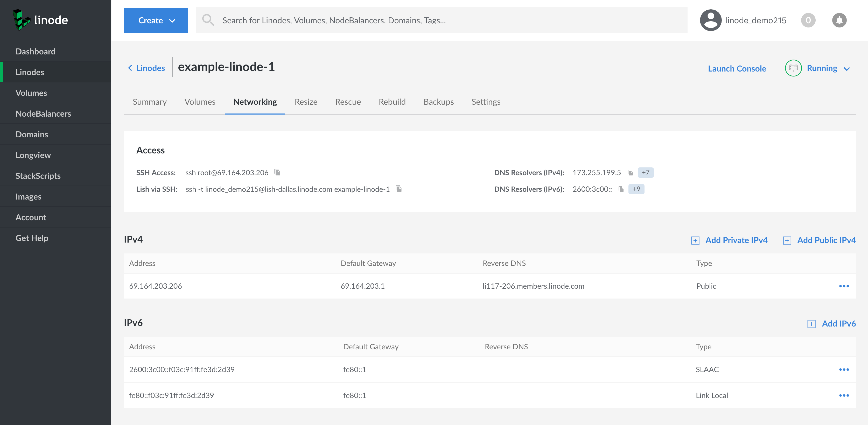Show the +9 more IPv6 resolvers
The width and height of the screenshot is (868, 425).
click(x=636, y=189)
